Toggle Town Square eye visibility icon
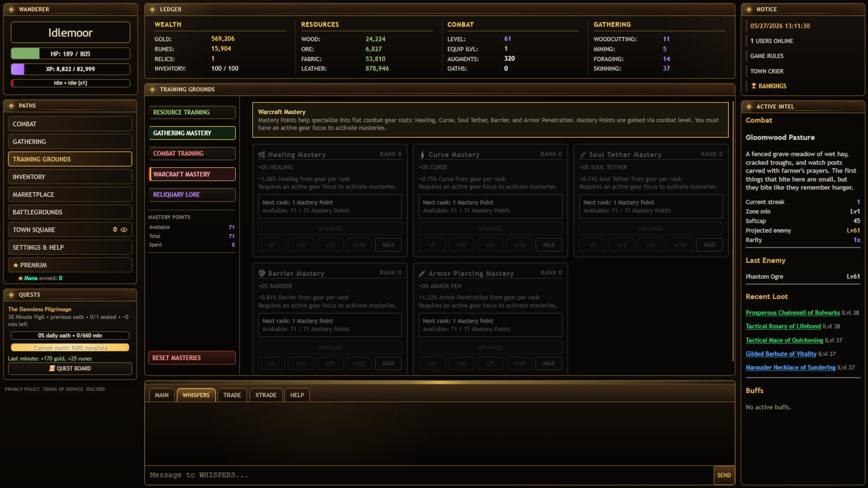868x488 pixels. (124, 230)
